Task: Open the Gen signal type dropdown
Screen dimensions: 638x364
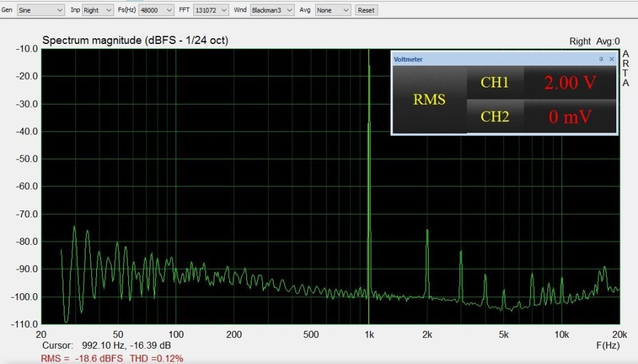Action: [x=40, y=10]
